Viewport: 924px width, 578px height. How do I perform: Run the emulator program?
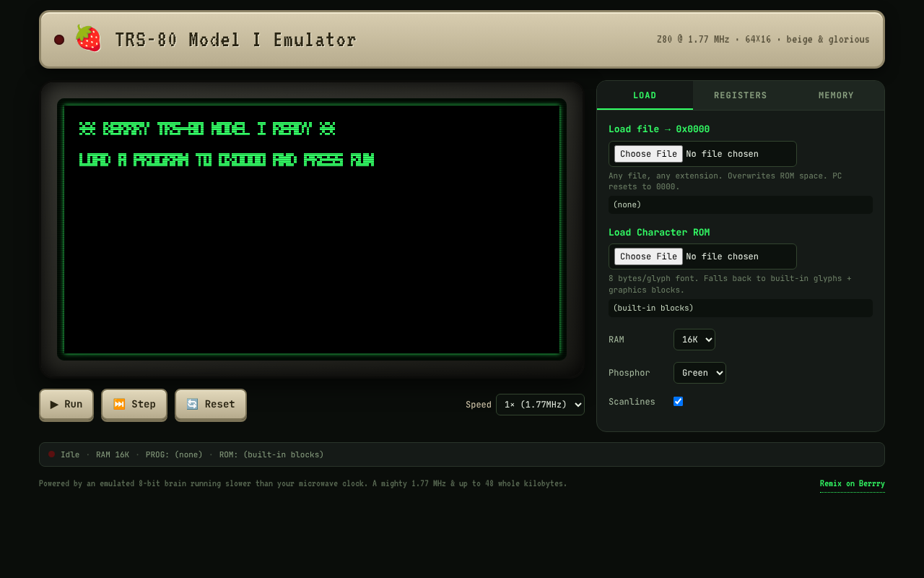(66, 404)
